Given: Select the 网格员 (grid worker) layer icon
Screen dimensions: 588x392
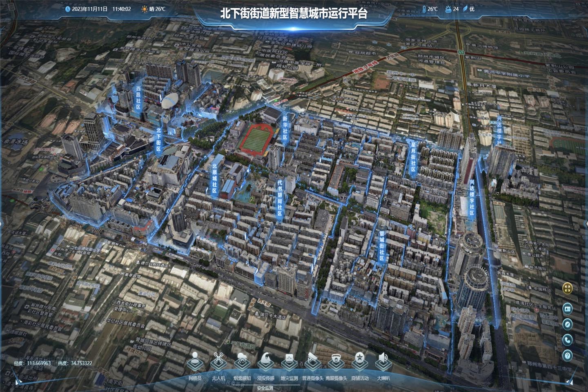Looking at the screenshot, I should coord(195,362).
